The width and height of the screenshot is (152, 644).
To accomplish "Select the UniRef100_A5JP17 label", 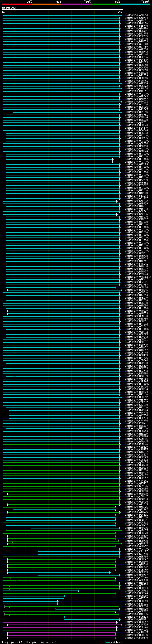I will click(x=136, y=198).
